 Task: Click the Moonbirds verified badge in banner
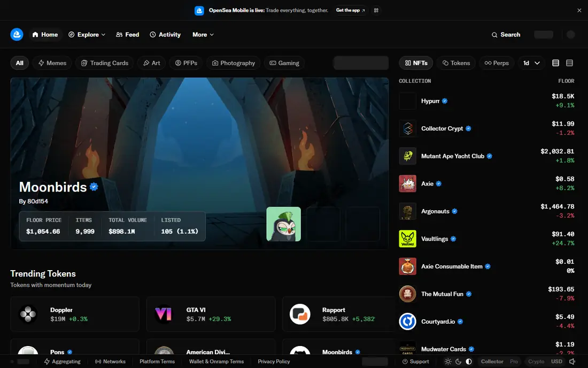[94, 187]
